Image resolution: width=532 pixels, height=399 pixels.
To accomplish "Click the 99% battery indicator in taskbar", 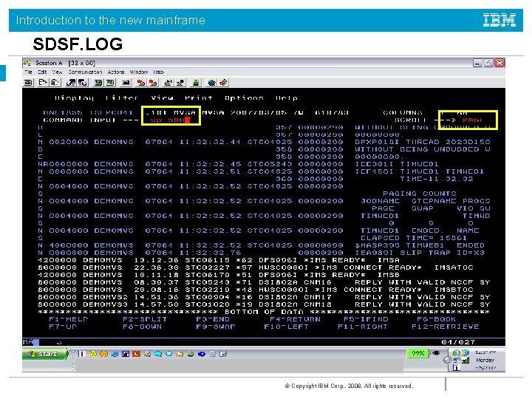I will pos(417,353).
